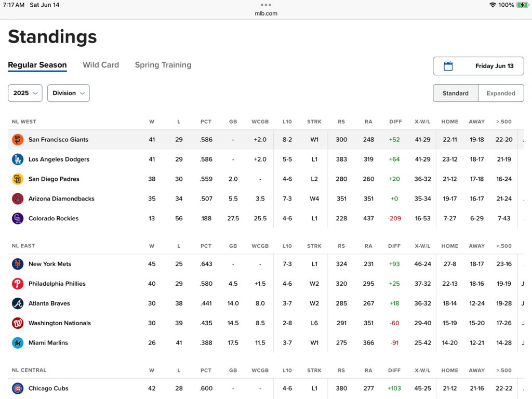Tap the three-dot multitasking menu
The width and height of the screenshot is (532, 399).
[266, 5]
